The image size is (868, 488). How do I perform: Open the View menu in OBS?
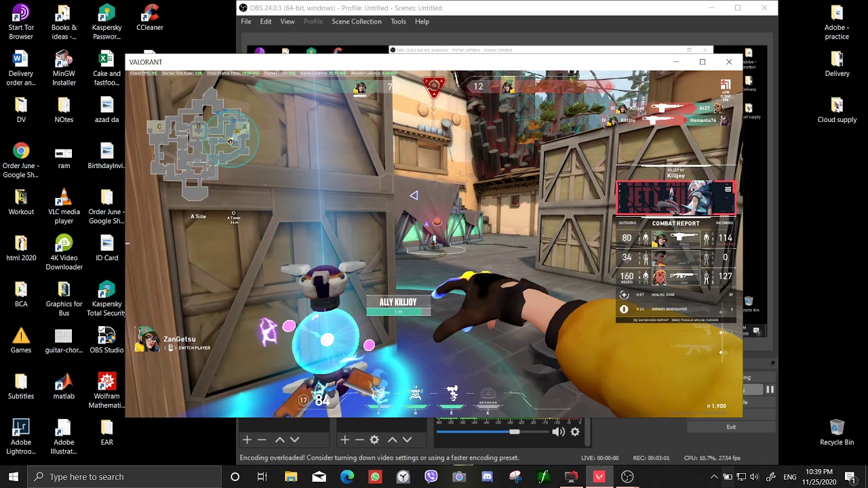(288, 22)
